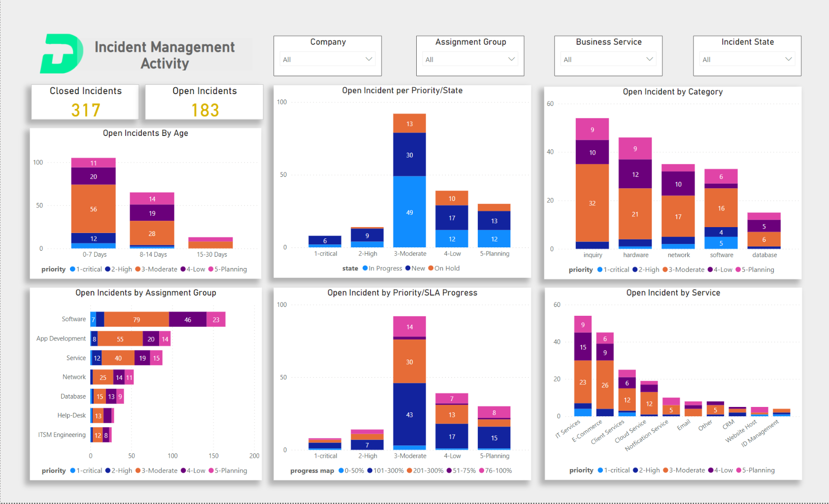
Task: Click the 'Open Incidents by Assignment Group' title
Action: [x=146, y=293]
